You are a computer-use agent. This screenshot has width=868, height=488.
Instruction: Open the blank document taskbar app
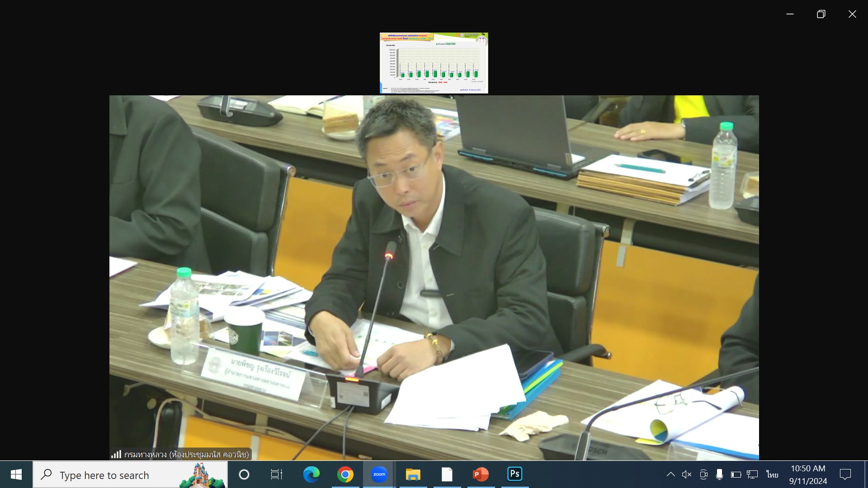pos(447,474)
